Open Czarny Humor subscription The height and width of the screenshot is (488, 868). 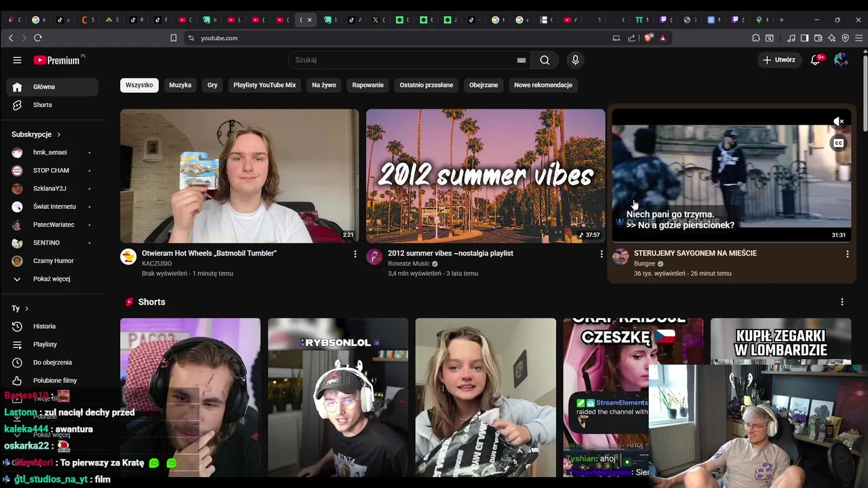(x=52, y=261)
